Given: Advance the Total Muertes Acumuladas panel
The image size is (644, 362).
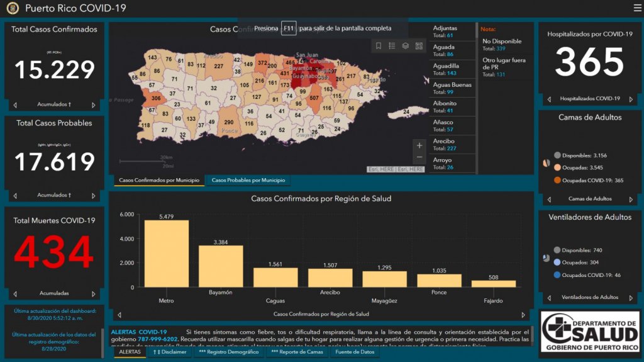Looking at the screenshot, I should (x=94, y=294).
